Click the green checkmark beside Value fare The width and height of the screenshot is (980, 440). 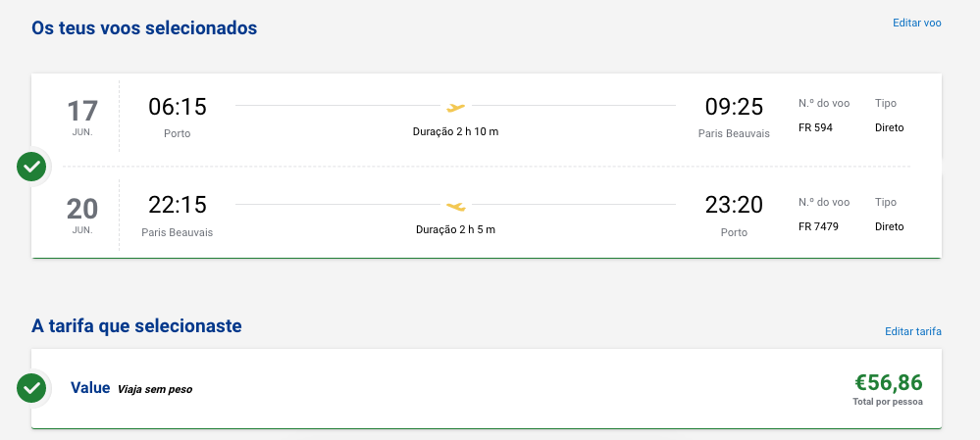point(31,388)
